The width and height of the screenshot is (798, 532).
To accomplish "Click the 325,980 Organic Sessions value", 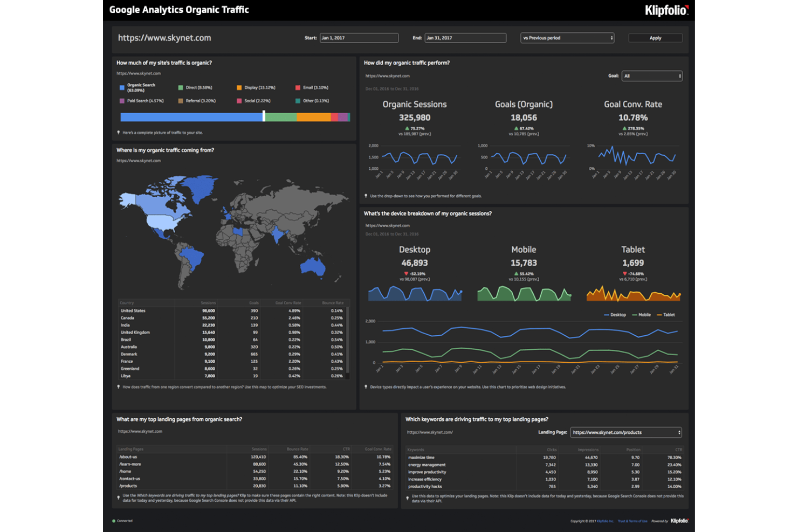I will 415,118.
